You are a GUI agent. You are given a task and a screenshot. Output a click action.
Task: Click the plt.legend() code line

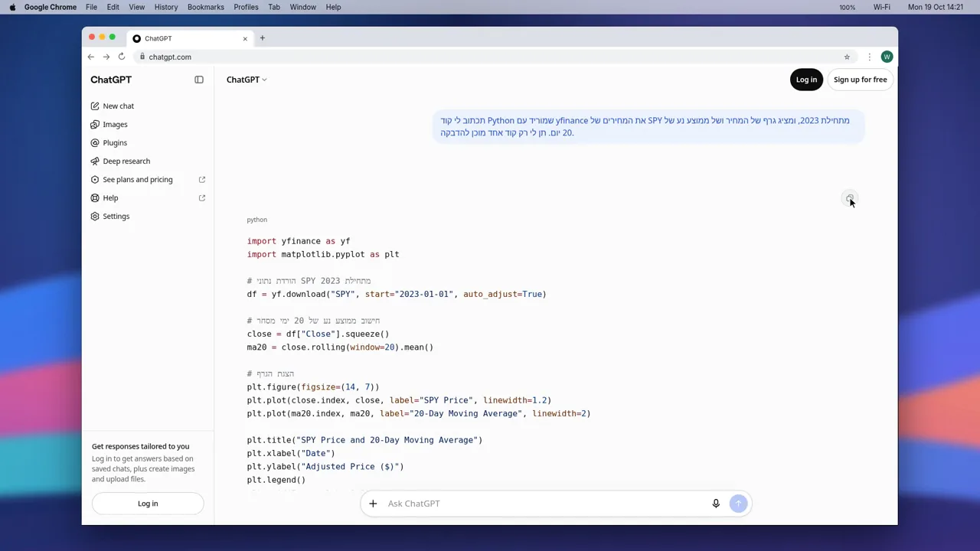[x=276, y=480]
